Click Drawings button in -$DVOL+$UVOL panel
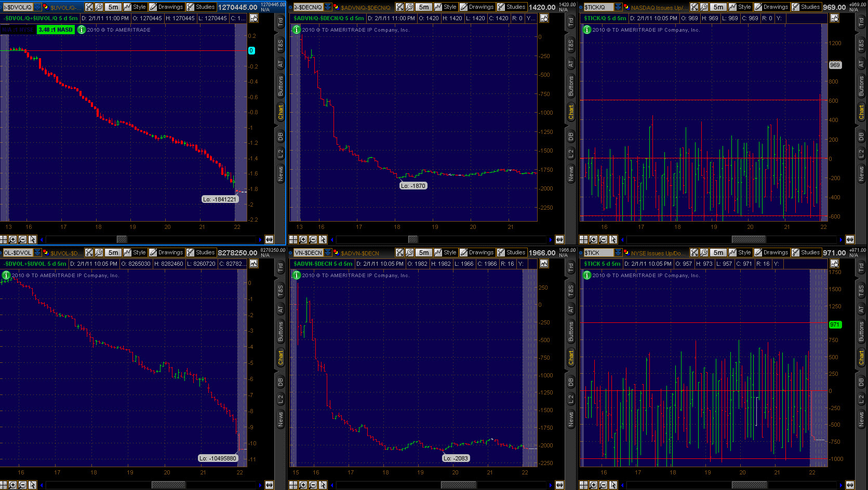The height and width of the screenshot is (490, 868). point(166,252)
